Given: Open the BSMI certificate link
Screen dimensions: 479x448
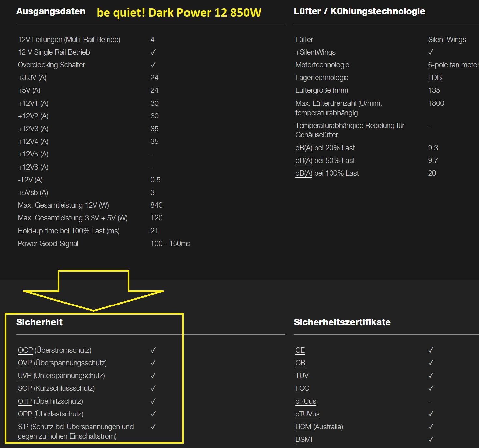Looking at the screenshot, I should click(x=304, y=440).
